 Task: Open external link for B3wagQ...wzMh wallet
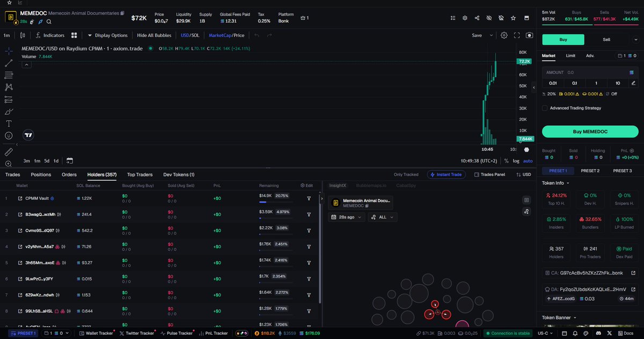[20, 214]
